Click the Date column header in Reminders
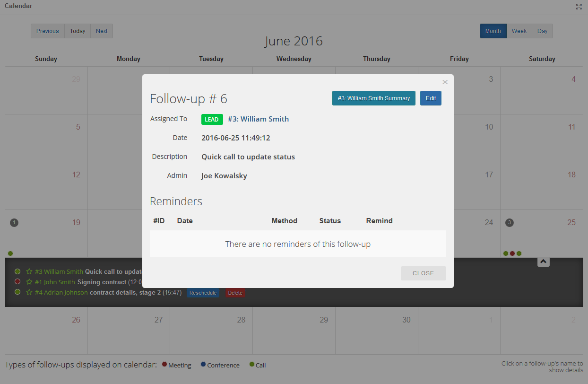The width and height of the screenshot is (588, 384). 185,221
